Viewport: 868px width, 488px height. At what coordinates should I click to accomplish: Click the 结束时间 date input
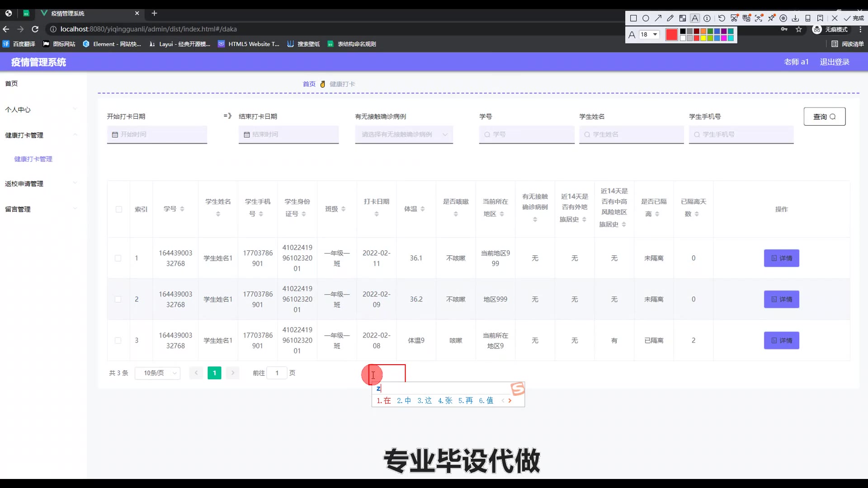coord(288,135)
